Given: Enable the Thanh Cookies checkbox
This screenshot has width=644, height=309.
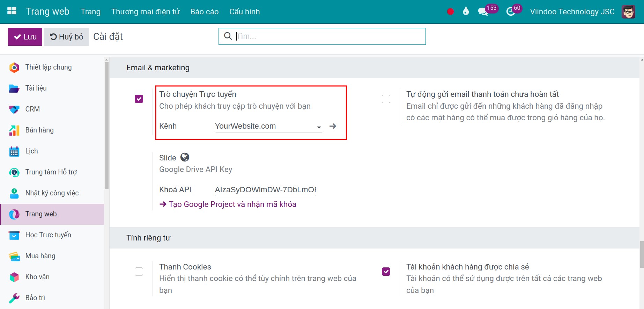Looking at the screenshot, I should (x=139, y=272).
